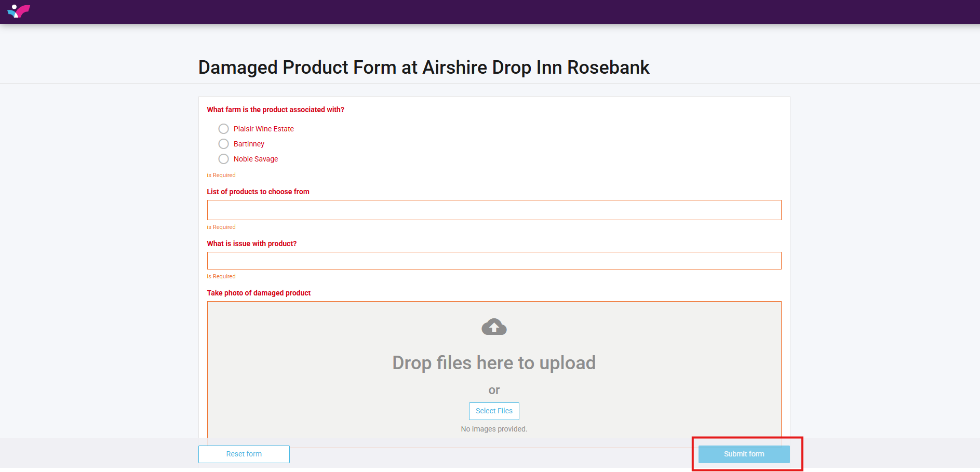Click the Reset form button
This screenshot has width=980, height=472.
pyautogui.click(x=244, y=454)
